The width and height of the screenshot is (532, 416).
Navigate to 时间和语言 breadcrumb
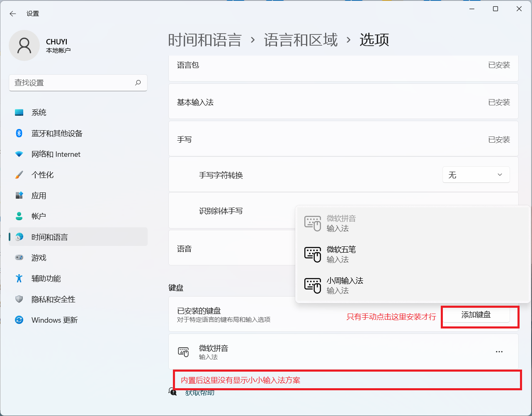pyautogui.click(x=205, y=40)
